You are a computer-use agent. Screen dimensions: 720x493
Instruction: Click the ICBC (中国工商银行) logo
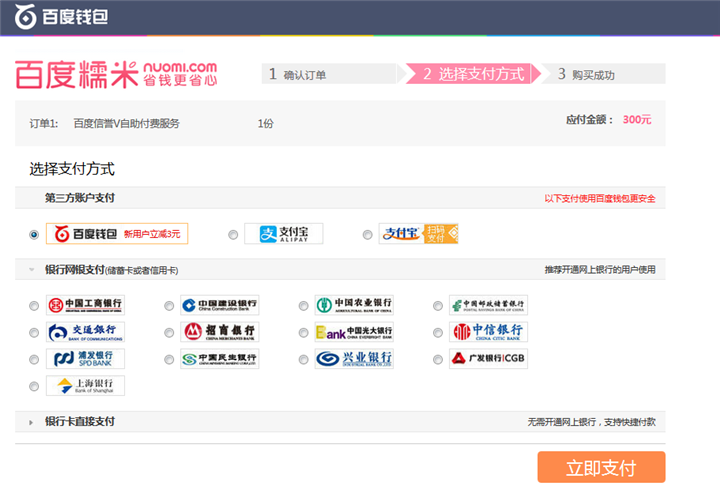(86, 305)
